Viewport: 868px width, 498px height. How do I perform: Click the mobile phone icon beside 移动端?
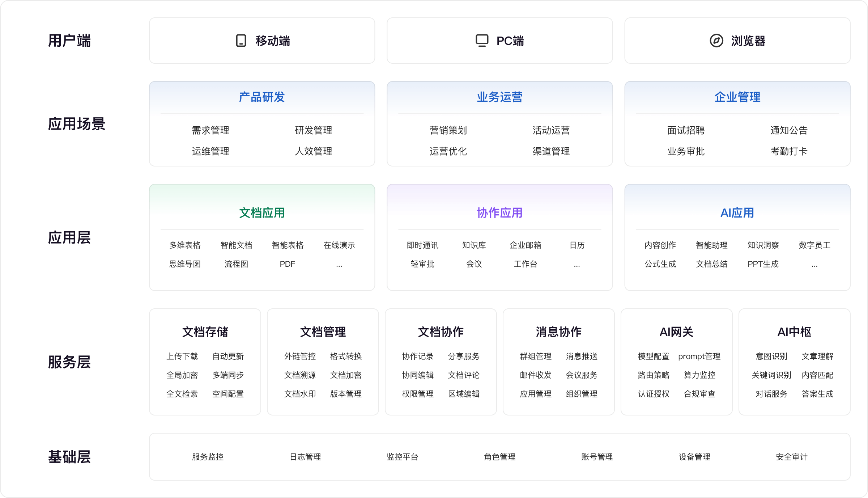[241, 41]
